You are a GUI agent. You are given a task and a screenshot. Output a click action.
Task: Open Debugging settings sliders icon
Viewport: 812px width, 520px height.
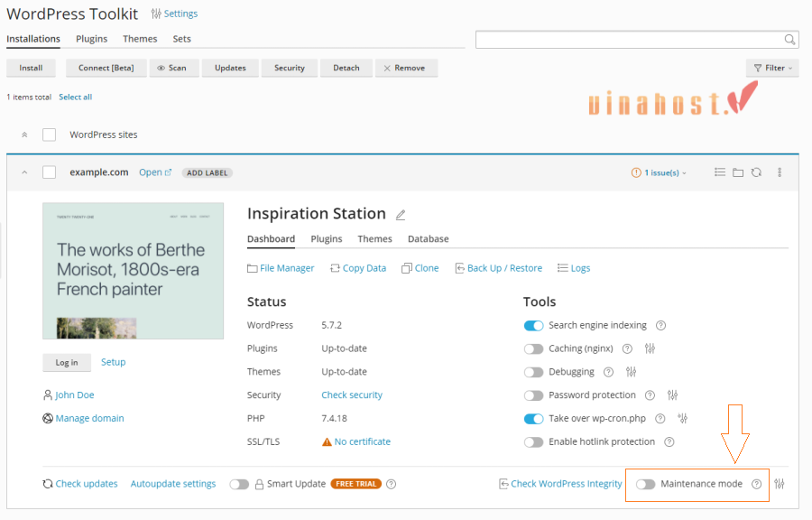(x=631, y=372)
